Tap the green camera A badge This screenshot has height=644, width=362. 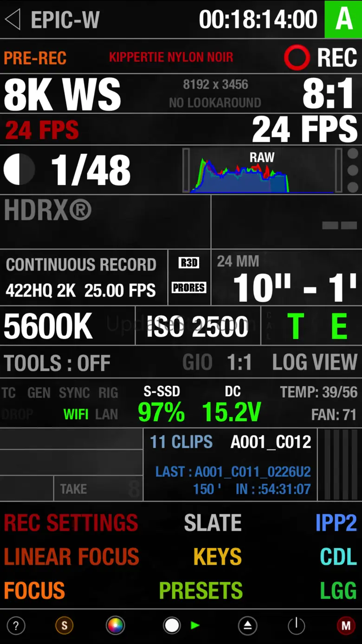click(x=343, y=19)
